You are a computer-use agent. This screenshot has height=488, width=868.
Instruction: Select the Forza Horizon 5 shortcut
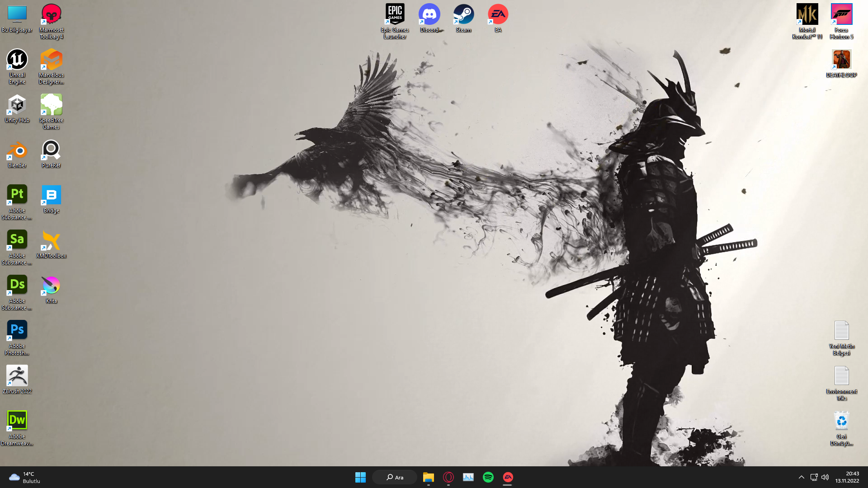[x=842, y=21]
